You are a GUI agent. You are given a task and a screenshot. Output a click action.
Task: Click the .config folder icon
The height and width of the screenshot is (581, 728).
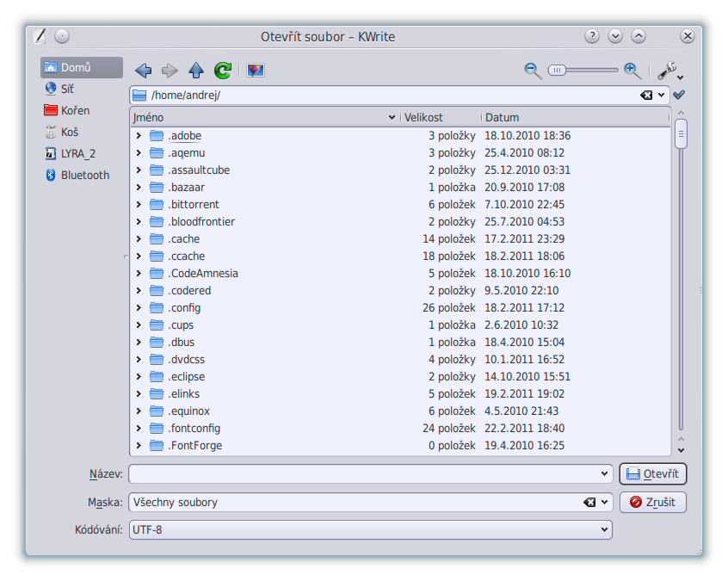coord(157,307)
